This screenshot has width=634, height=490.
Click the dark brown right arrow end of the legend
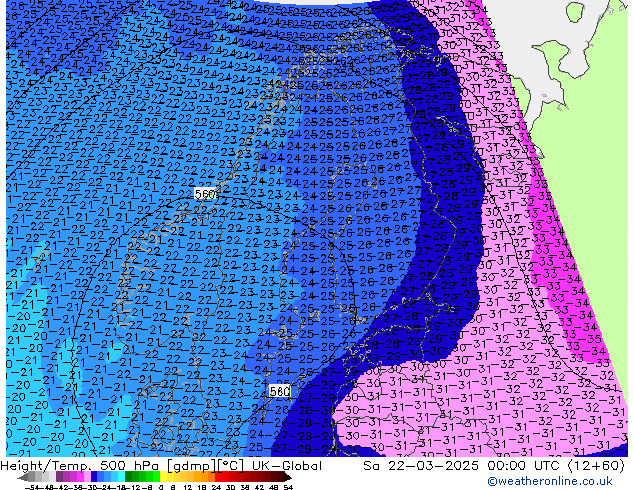[x=288, y=477]
